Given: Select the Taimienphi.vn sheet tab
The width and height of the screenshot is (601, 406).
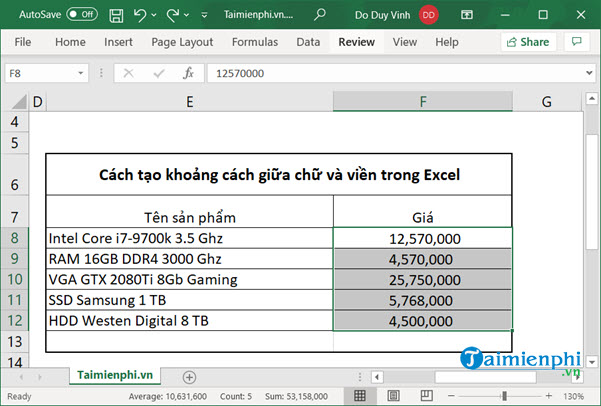Looking at the screenshot, I should [x=115, y=375].
